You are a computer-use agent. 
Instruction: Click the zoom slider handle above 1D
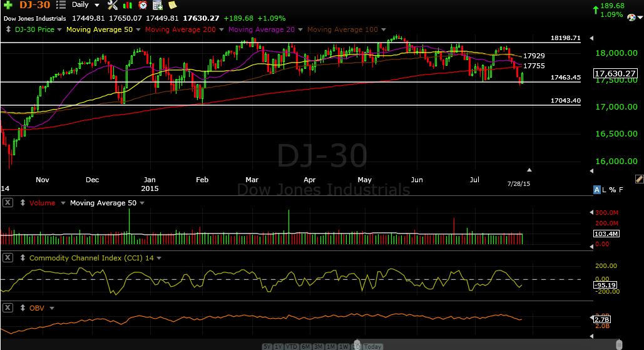coord(357,344)
